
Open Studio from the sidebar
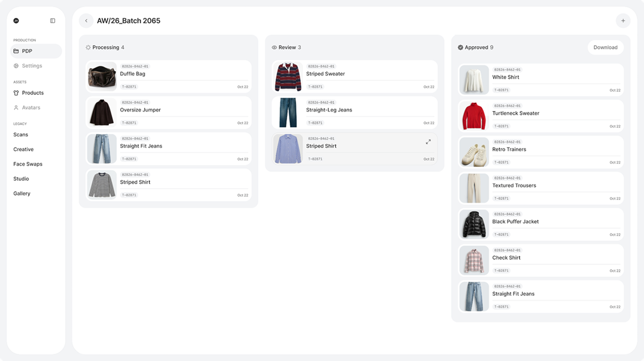click(x=21, y=179)
